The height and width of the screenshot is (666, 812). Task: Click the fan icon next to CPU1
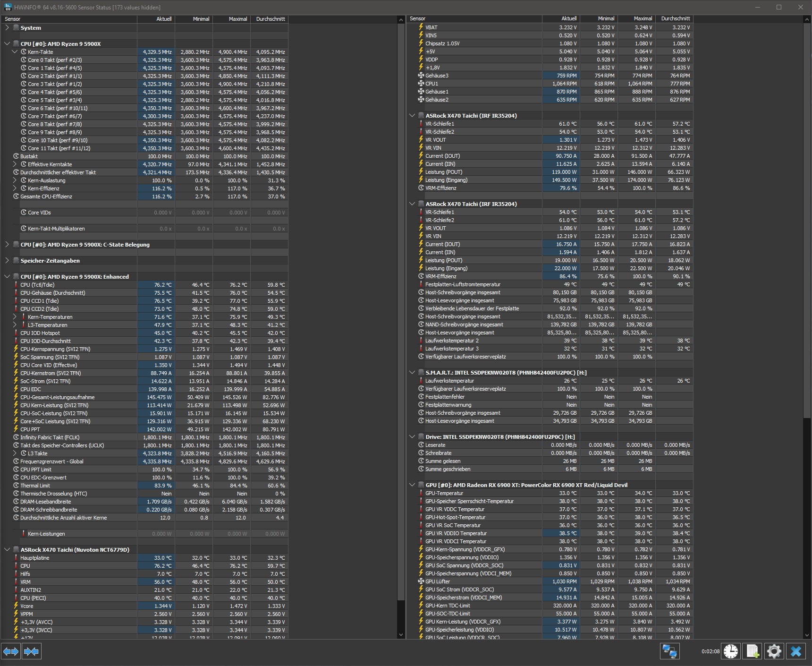(x=421, y=84)
